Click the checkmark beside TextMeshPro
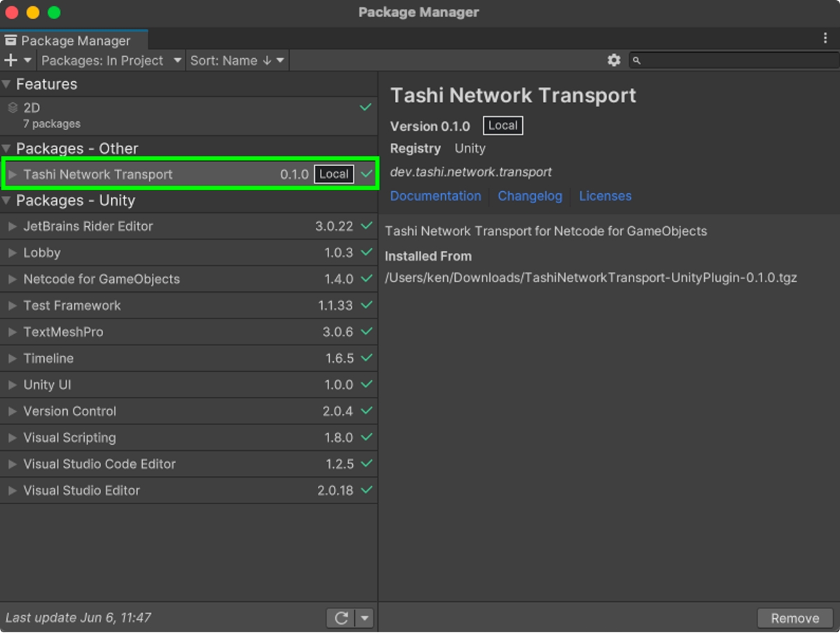 click(366, 332)
